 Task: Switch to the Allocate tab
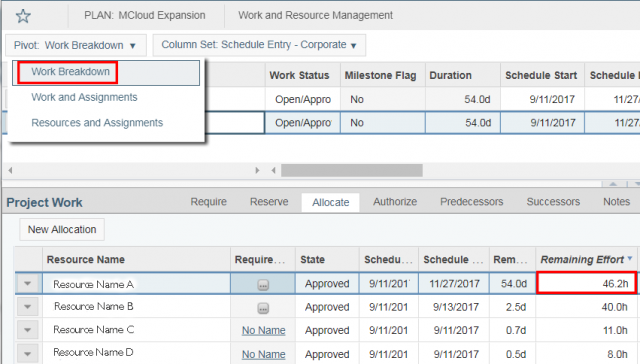(331, 202)
